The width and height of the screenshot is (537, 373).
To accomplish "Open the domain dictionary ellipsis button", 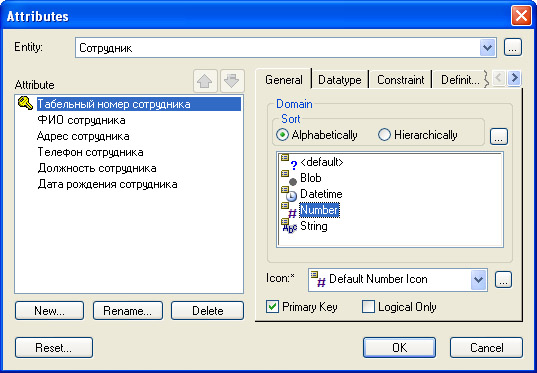I will pos(499,136).
